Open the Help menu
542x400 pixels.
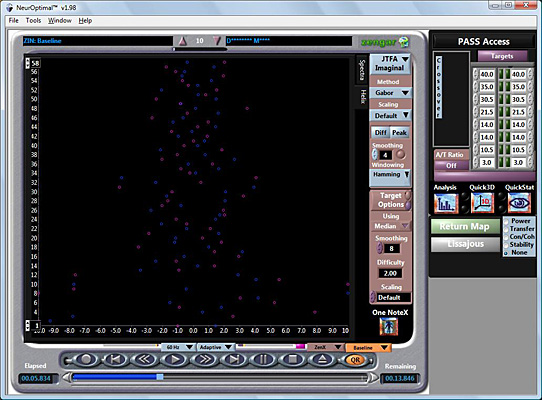(85, 20)
